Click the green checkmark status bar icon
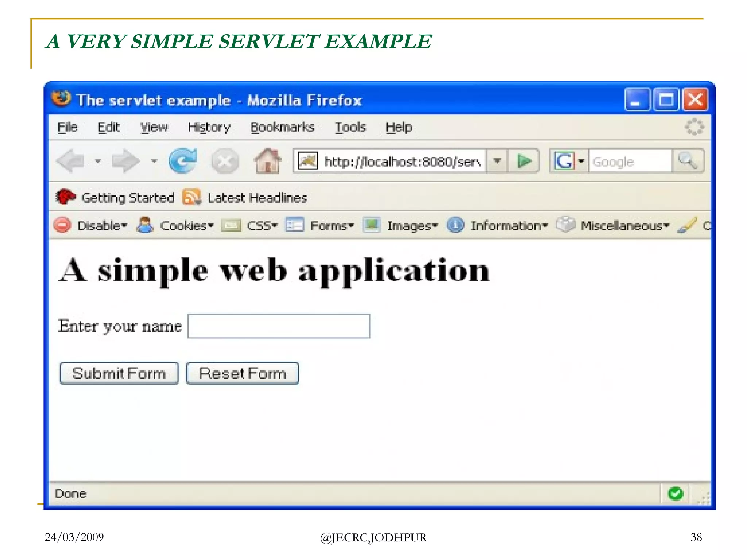The height and width of the screenshot is (560, 747). coord(675,493)
